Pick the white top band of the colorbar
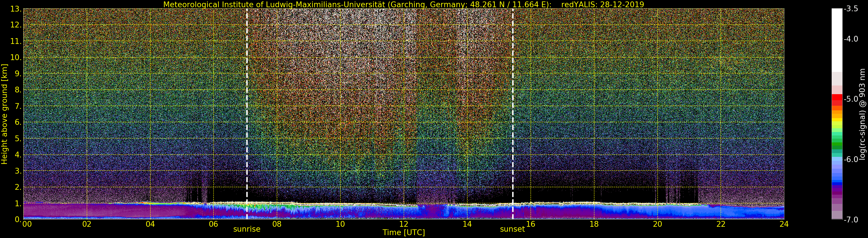 (x=837, y=40)
